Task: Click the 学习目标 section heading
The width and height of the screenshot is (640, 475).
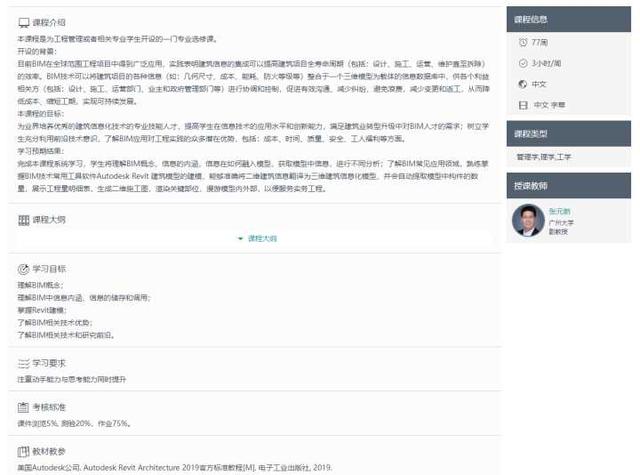Action: tap(50, 269)
